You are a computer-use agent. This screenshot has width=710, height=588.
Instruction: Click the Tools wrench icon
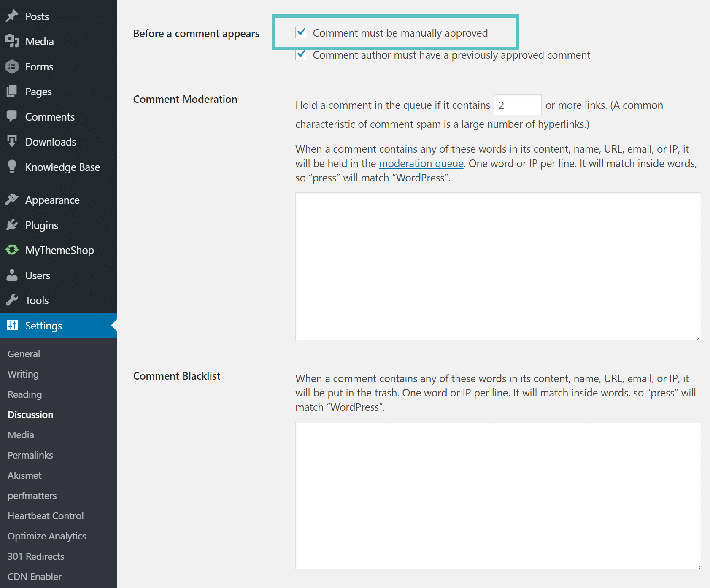[12, 300]
